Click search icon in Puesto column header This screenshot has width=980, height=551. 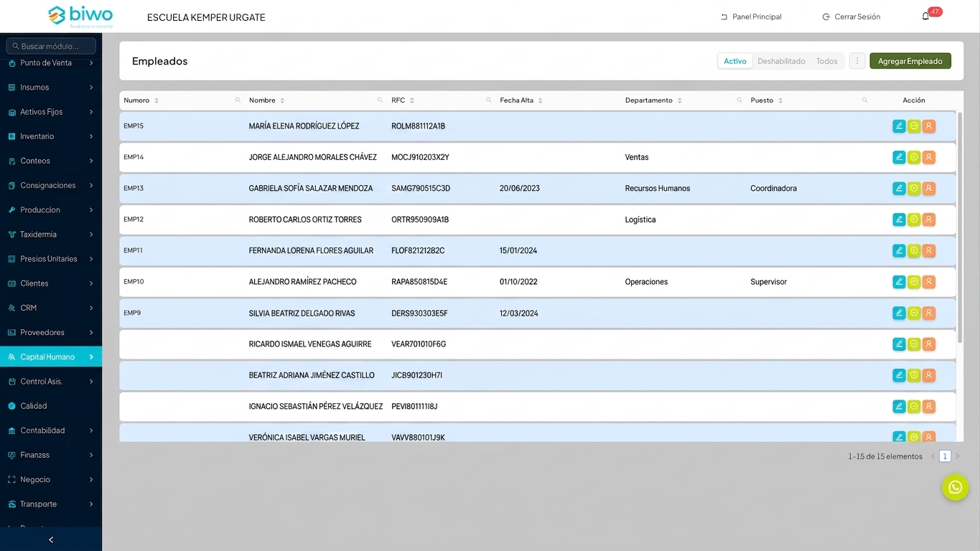tap(865, 100)
